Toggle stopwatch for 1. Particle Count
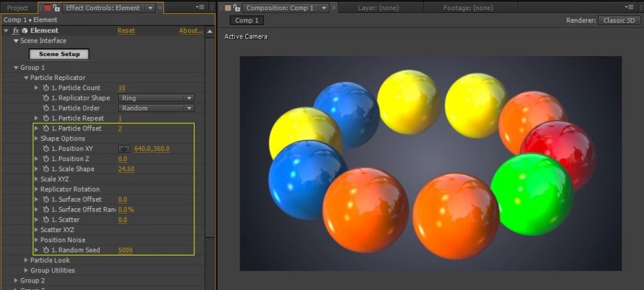The image size is (644, 290). (46, 88)
